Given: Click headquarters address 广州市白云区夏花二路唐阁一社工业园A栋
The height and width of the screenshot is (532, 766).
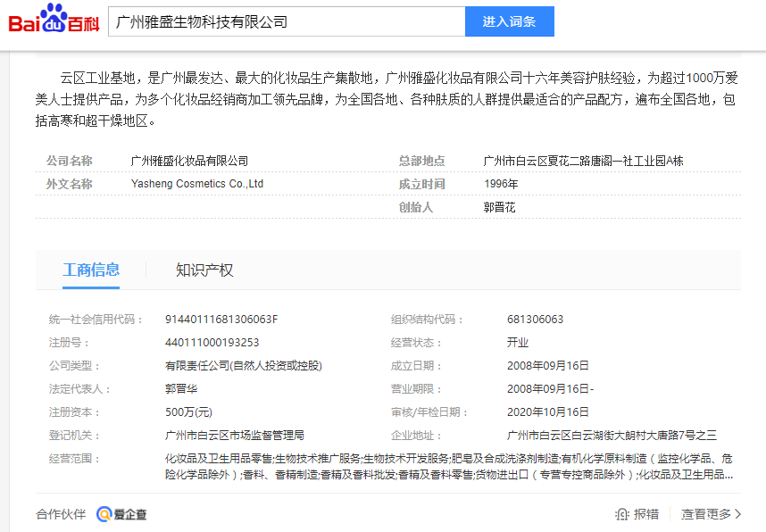Looking at the screenshot, I should 583,161.
